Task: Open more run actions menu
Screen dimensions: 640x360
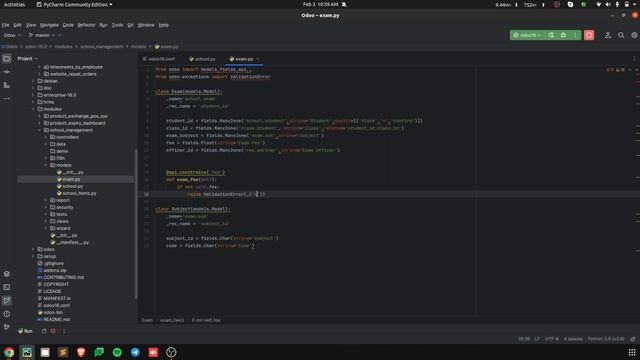Action: pyautogui.click(x=576, y=35)
